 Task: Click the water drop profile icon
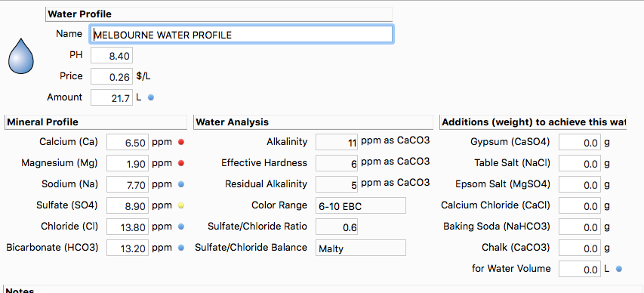click(21, 57)
